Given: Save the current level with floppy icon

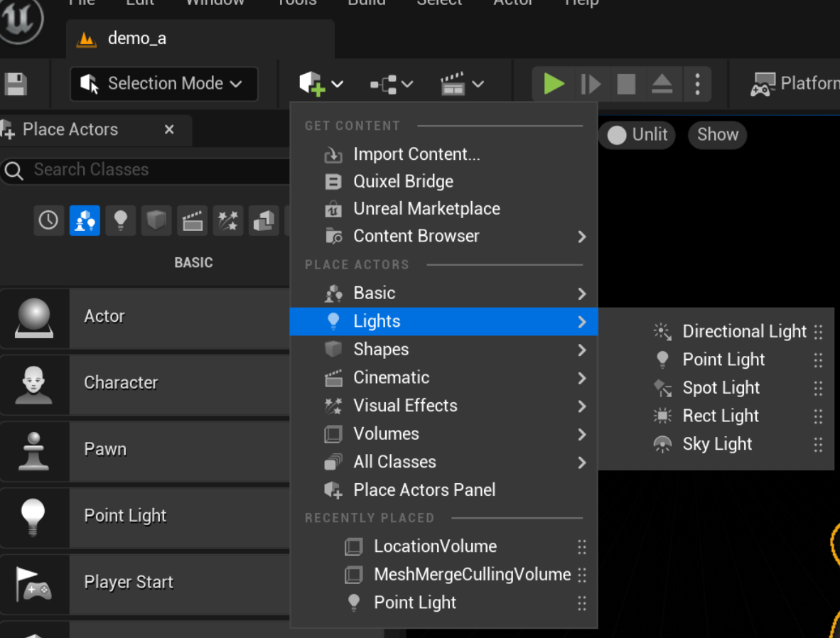Looking at the screenshot, I should 16,84.
